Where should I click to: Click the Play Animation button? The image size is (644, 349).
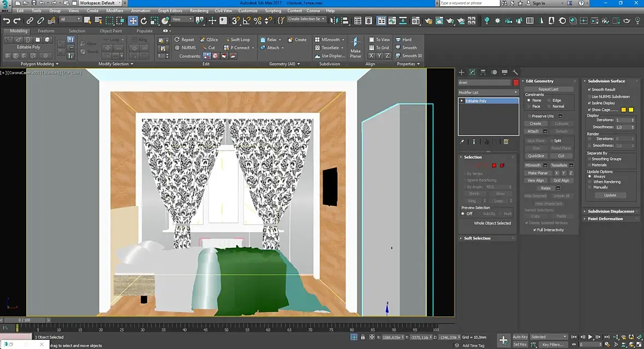[x=590, y=337]
